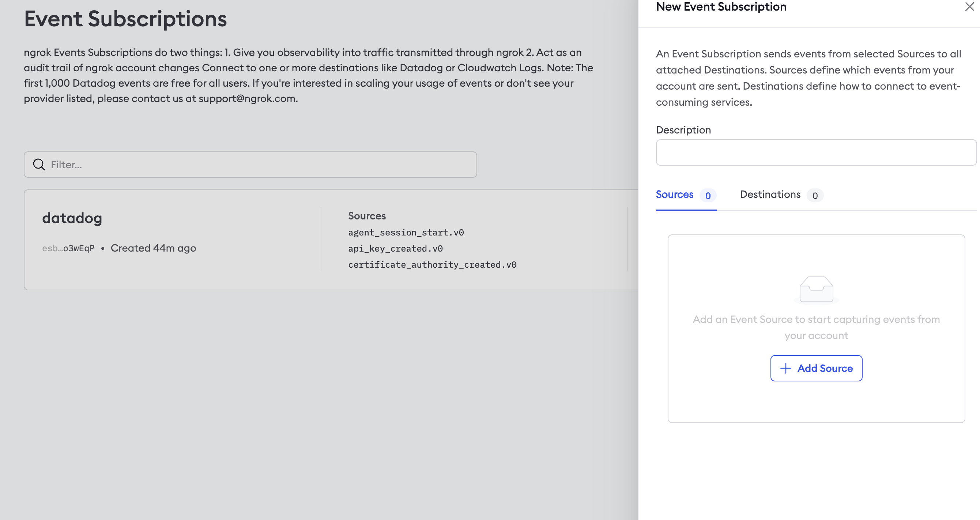Click the plus icon inside Add Source button
The height and width of the screenshot is (520, 980).
[x=785, y=368]
